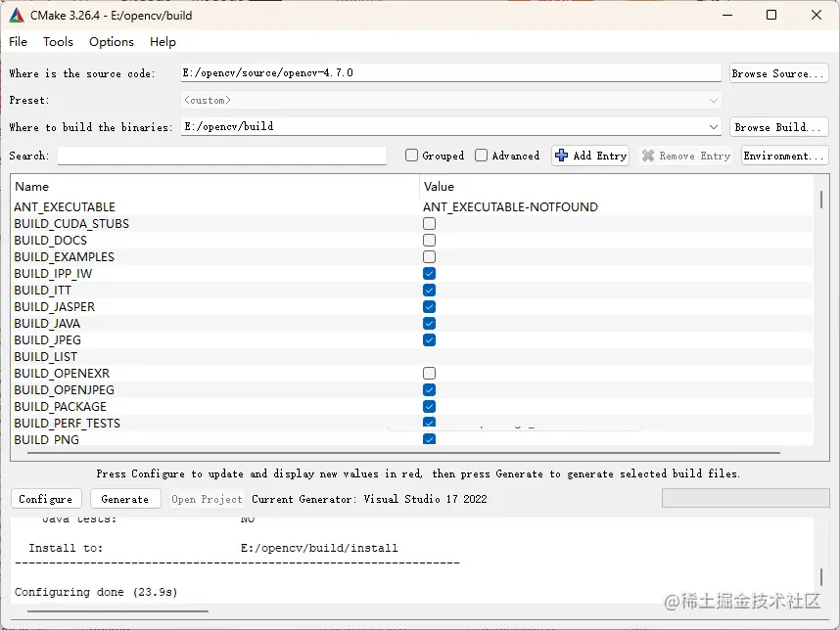
Task: Uncheck BUILD_PACKAGE checkbox
Action: 429,406
